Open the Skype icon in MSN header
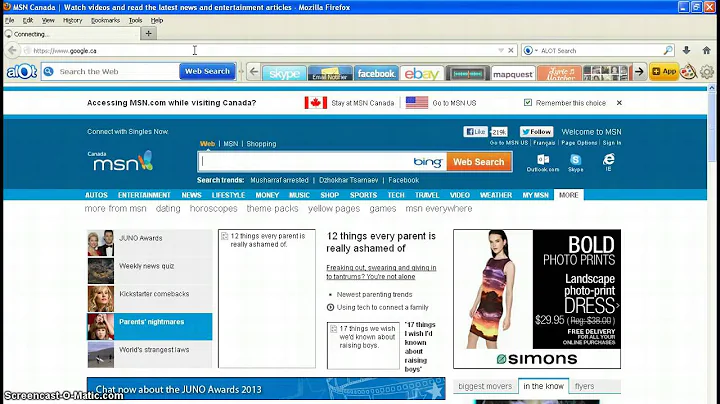720x404 pixels. coord(575,163)
